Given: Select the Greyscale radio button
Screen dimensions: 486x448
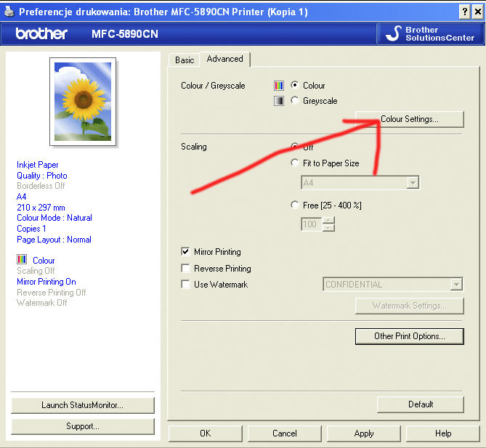Looking at the screenshot, I should [x=295, y=100].
